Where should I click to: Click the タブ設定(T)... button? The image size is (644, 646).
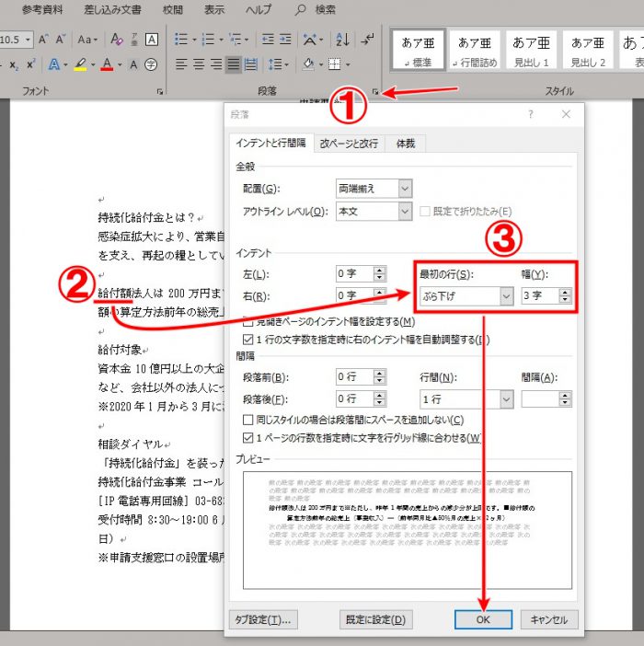coord(263,619)
